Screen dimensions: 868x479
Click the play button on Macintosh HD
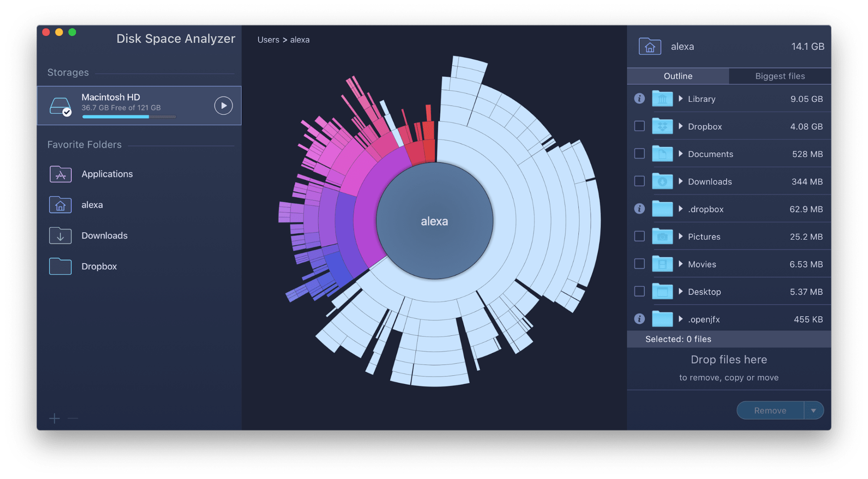[x=223, y=105]
